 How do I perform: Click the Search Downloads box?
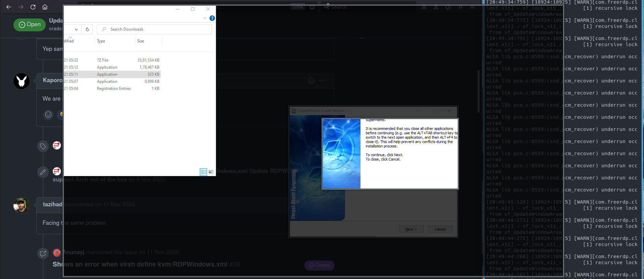[154, 29]
